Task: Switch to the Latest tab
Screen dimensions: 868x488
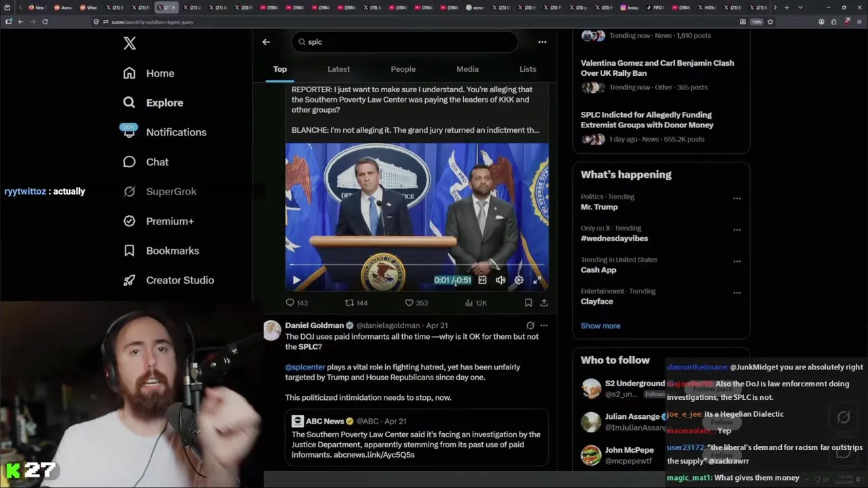Action: (338, 69)
